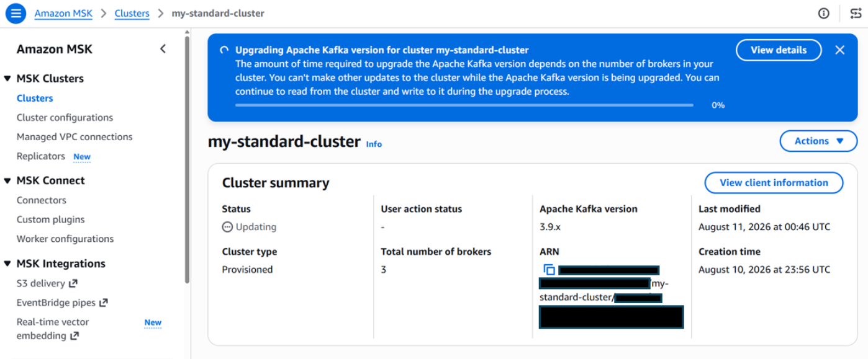Open the hamburger navigation menu
868x359 pixels.
pyautogui.click(x=16, y=13)
